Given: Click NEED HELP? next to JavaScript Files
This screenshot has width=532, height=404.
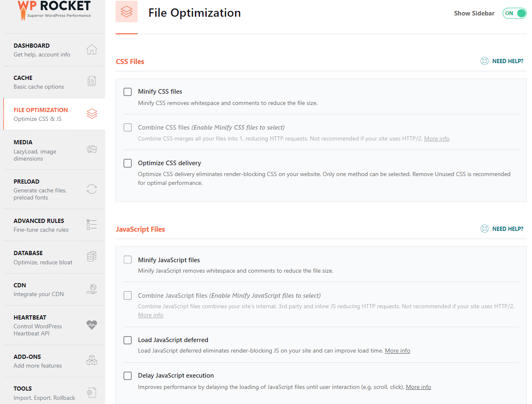Looking at the screenshot, I should click(508, 229).
